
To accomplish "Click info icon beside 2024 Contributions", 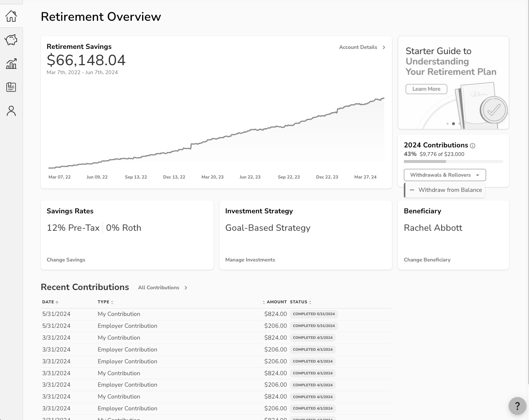I will point(473,146).
